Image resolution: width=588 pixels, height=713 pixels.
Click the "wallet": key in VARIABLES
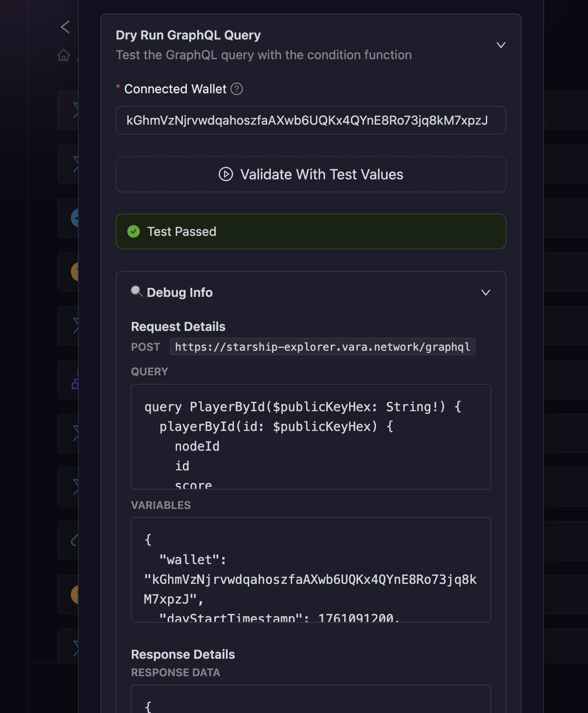(x=193, y=560)
